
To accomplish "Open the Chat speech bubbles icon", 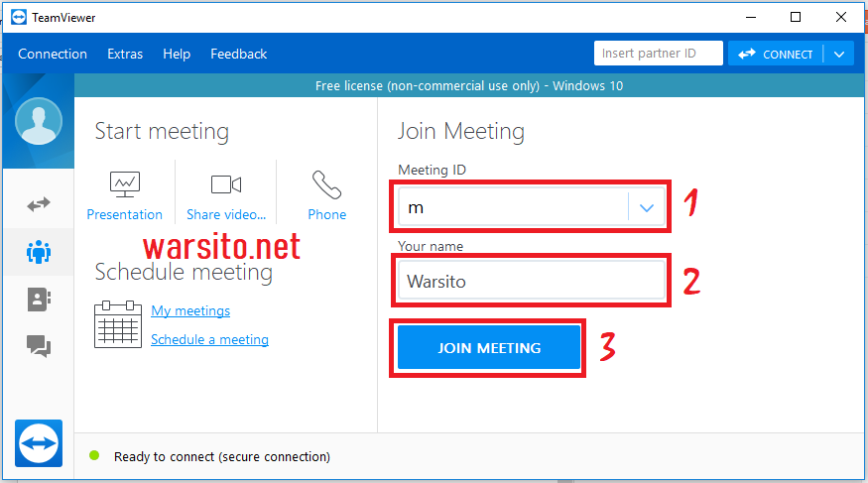I will [x=39, y=346].
